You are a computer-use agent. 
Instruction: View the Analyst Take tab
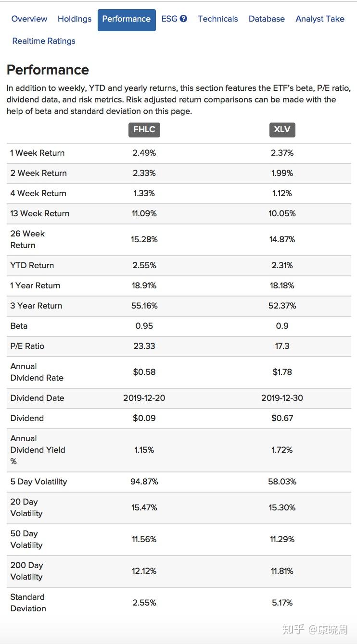pyautogui.click(x=320, y=19)
